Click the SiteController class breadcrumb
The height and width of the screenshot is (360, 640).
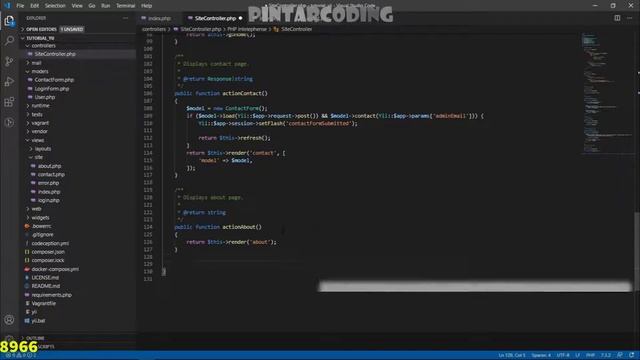[x=296, y=29]
